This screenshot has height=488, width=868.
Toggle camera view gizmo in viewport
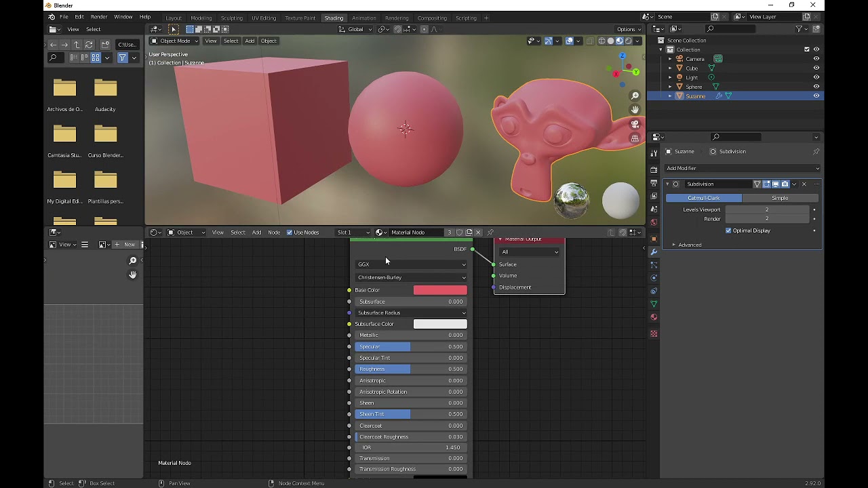pyautogui.click(x=635, y=124)
